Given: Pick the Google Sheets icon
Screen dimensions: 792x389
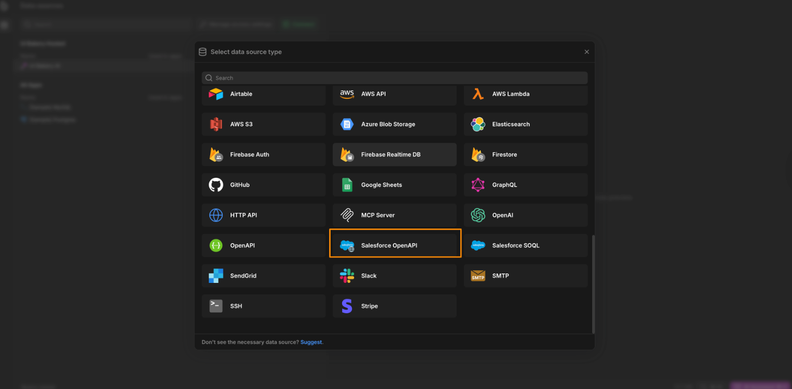Looking at the screenshot, I should [346, 185].
